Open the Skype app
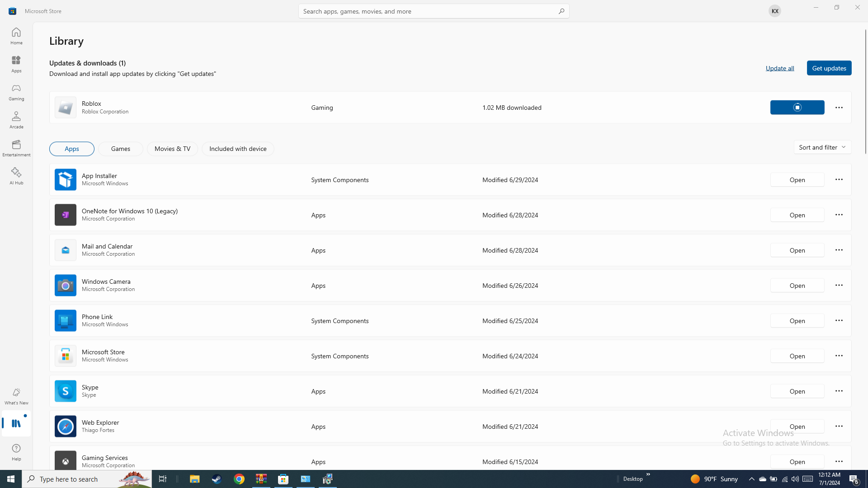Viewport: 868px width, 488px height. 797,391
